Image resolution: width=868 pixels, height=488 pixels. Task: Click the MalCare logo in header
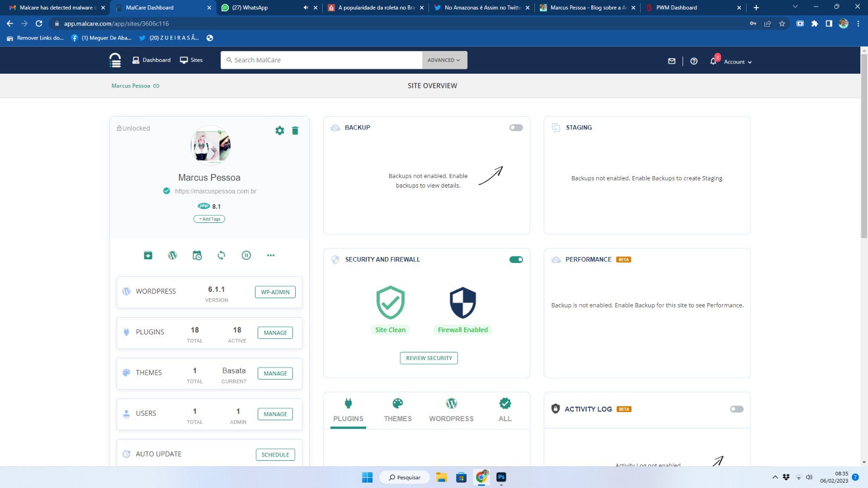point(115,60)
